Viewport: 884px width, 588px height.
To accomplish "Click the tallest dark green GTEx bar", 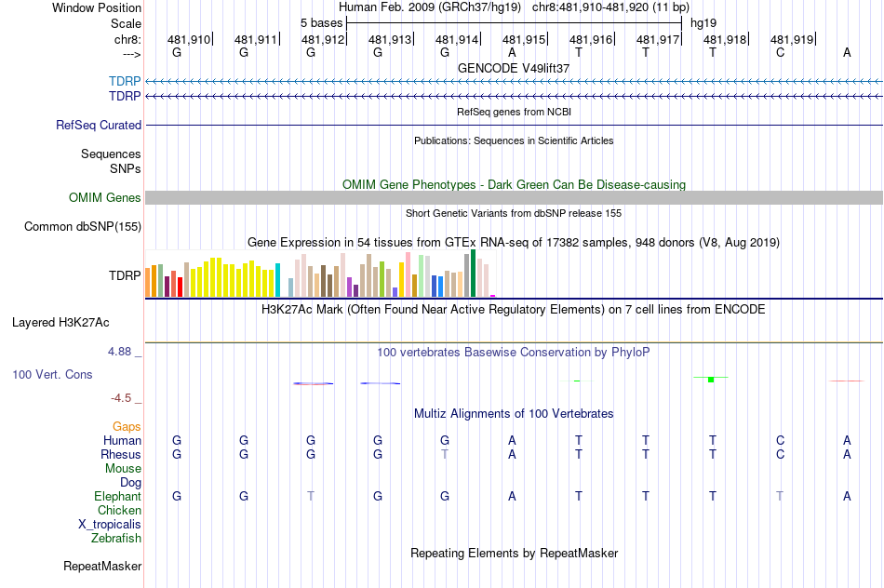I will [473, 273].
